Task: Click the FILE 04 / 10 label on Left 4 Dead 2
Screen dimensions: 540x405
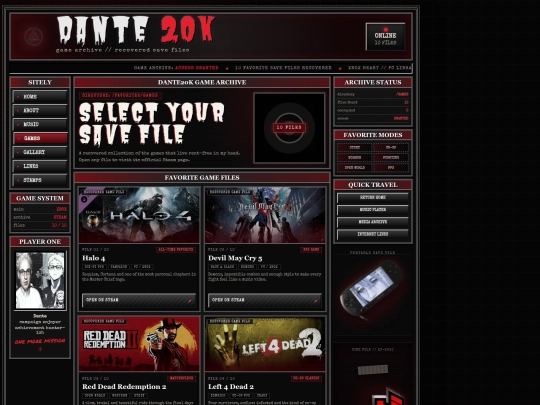Action: [x=221, y=378]
